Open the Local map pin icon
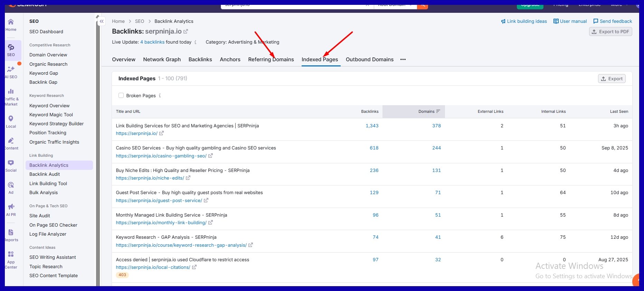The image size is (644, 291). (x=11, y=119)
